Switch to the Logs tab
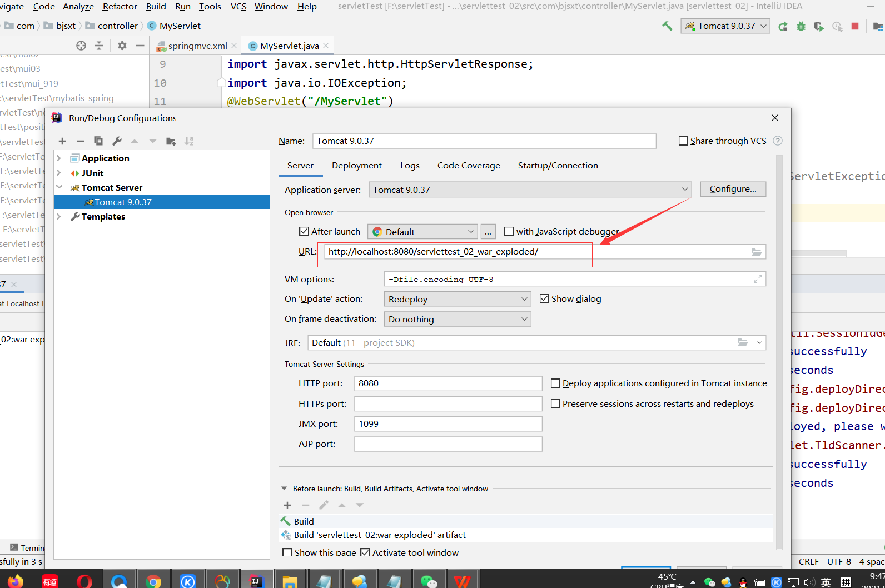This screenshot has width=885, height=588. click(x=410, y=166)
